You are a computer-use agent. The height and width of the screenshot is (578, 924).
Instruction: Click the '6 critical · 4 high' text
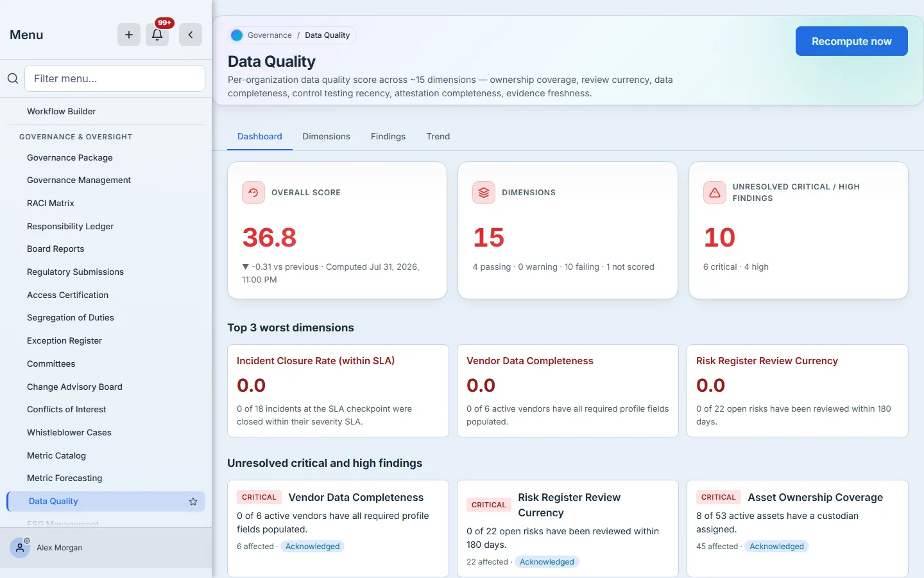coord(736,267)
